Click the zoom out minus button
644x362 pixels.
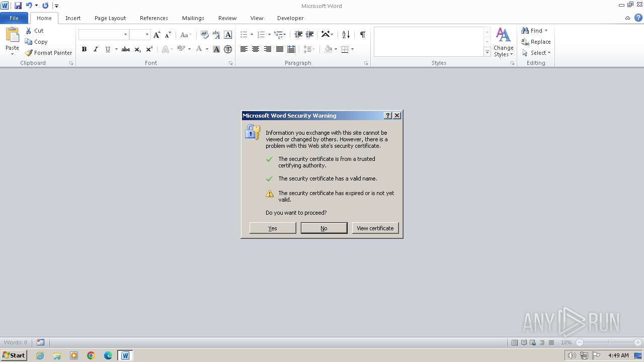coord(580,342)
